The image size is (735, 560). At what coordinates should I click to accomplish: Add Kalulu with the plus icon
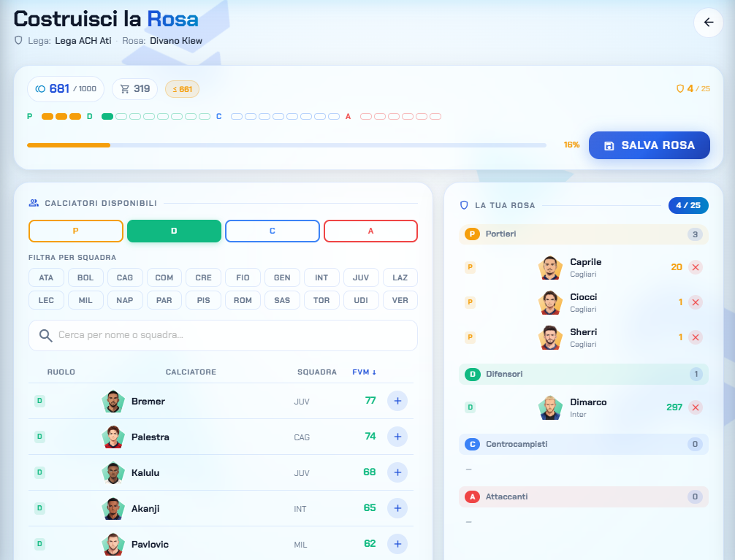pyautogui.click(x=397, y=472)
